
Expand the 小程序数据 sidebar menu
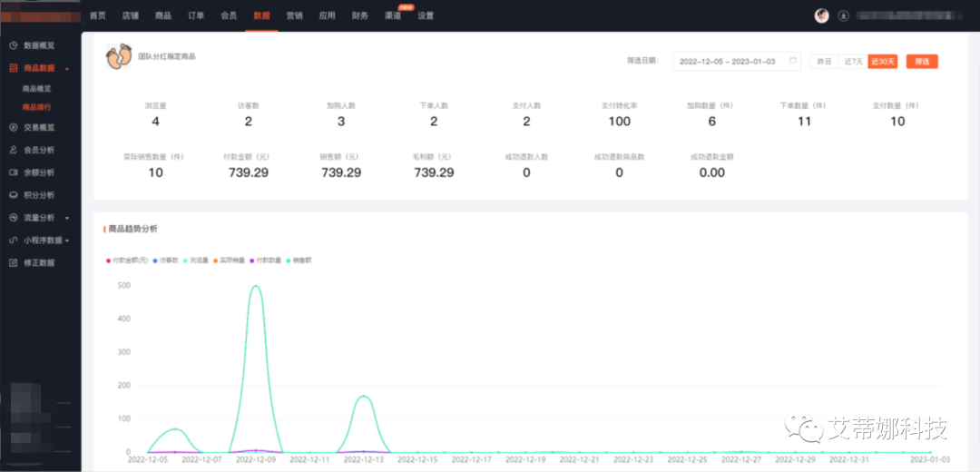pyautogui.click(x=39, y=240)
